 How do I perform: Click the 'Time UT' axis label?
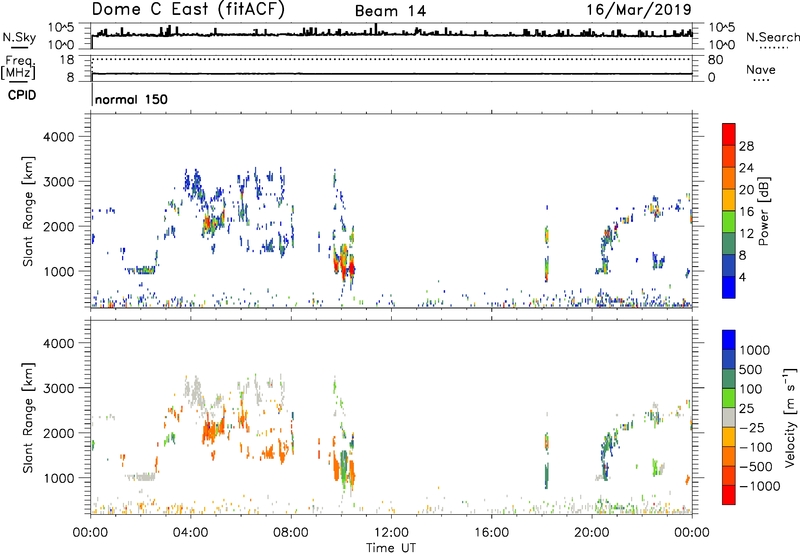pos(391,548)
